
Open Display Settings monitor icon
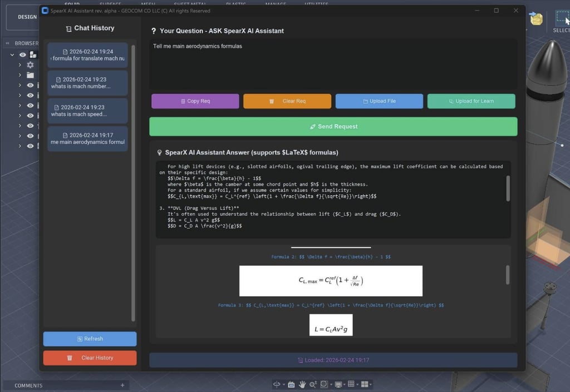pos(338,384)
